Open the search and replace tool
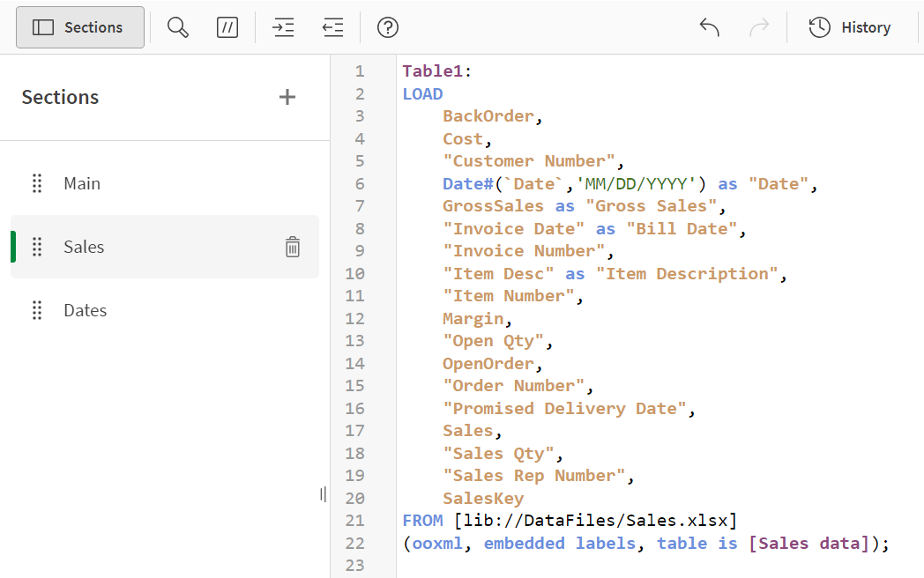The width and height of the screenshot is (924, 578). [x=178, y=27]
